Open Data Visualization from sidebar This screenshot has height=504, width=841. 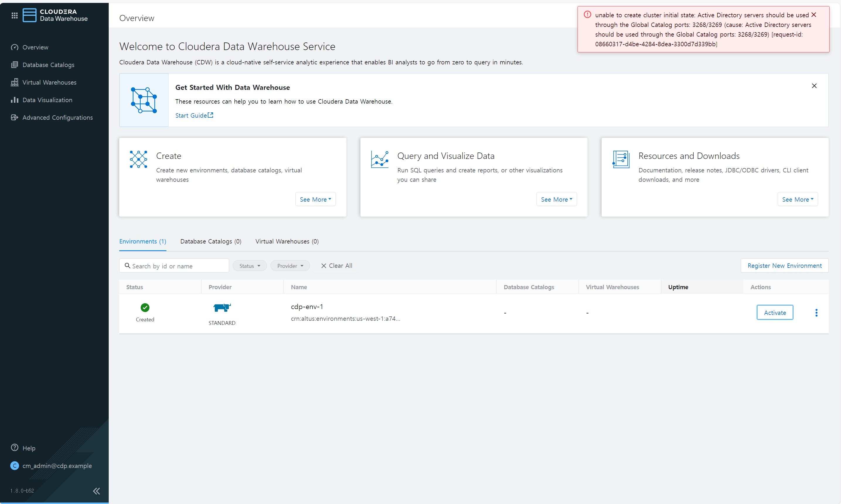click(x=47, y=100)
